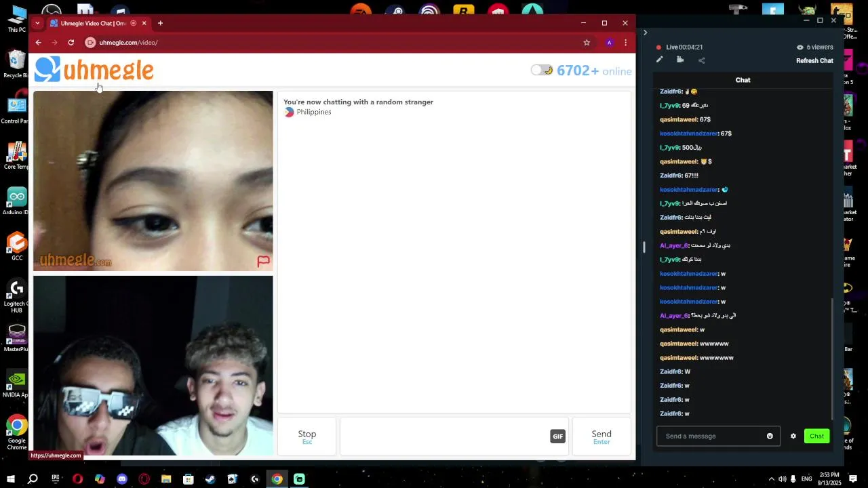Viewport: 868px width, 488px height.
Task: Open Chrome profile avatar
Action: 609,42
